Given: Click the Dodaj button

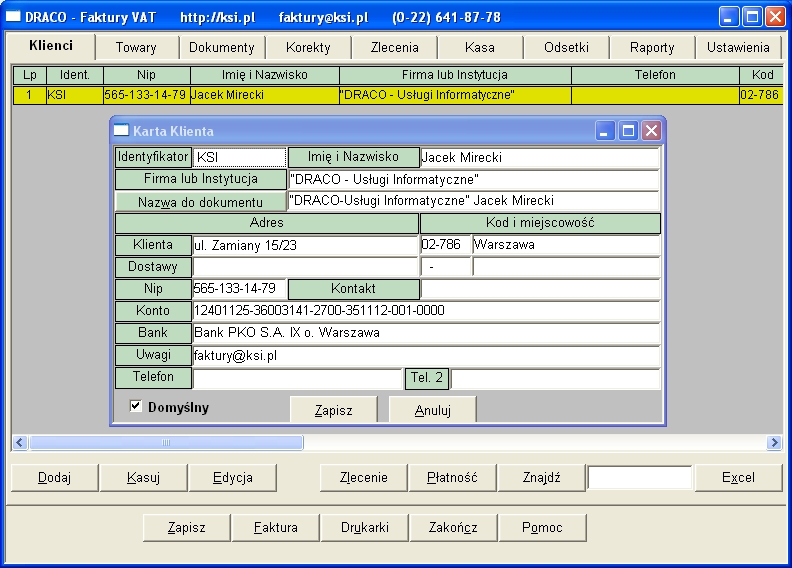Looking at the screenshot, I should click(x=54, y=478).
